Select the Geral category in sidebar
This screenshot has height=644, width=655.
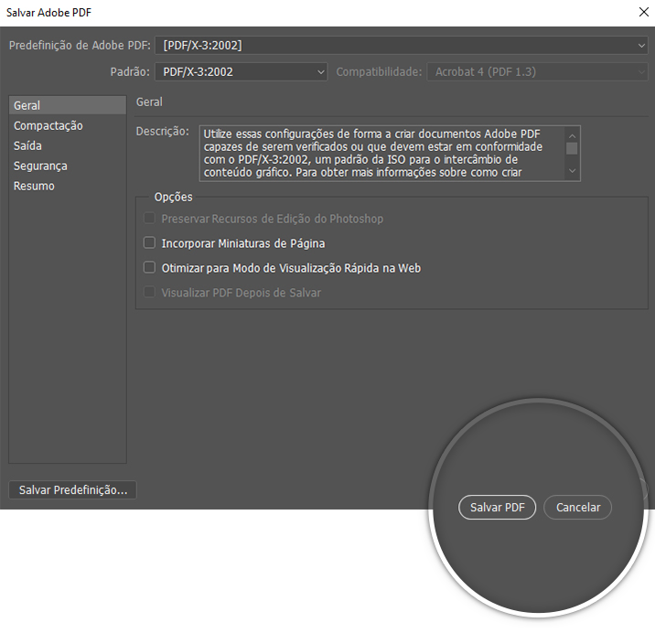click(x=27, y=105)
